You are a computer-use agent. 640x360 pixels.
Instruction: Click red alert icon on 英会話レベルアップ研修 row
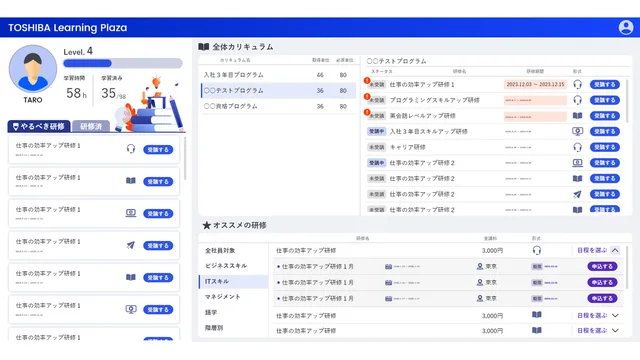(367, 112)
